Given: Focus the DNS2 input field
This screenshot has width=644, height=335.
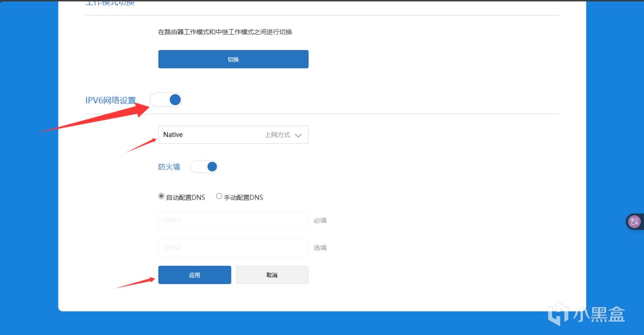Looking at the screenshot, I should coord(233,247).
